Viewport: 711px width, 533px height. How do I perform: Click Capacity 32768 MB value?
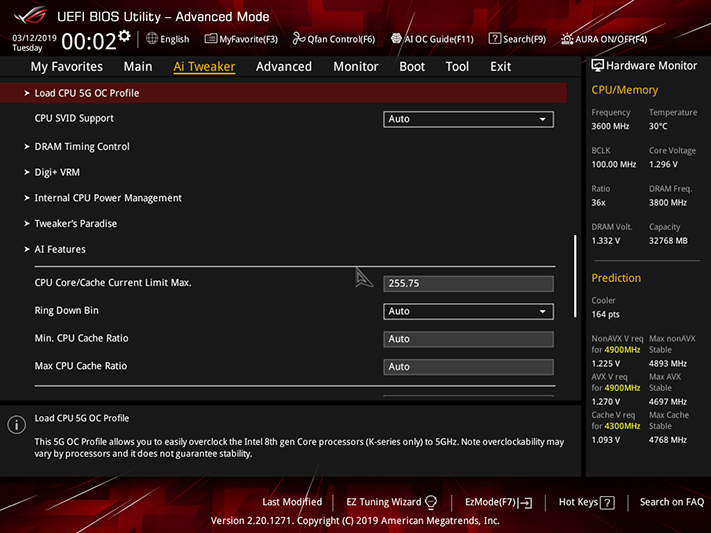(668, 241)
